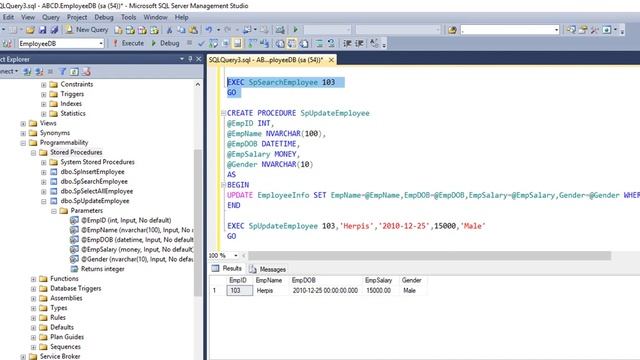Click the Filter funnel icon in Object Explorer
This screenshot has width=640, height=360.
tap(62, 71)
